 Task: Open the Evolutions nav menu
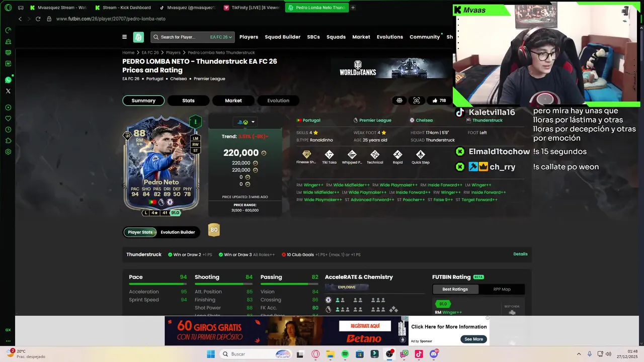390,37
